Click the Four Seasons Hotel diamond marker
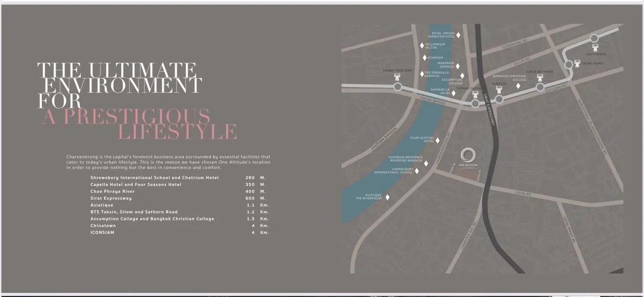This screenshot has height=297, width=644. 438,140
